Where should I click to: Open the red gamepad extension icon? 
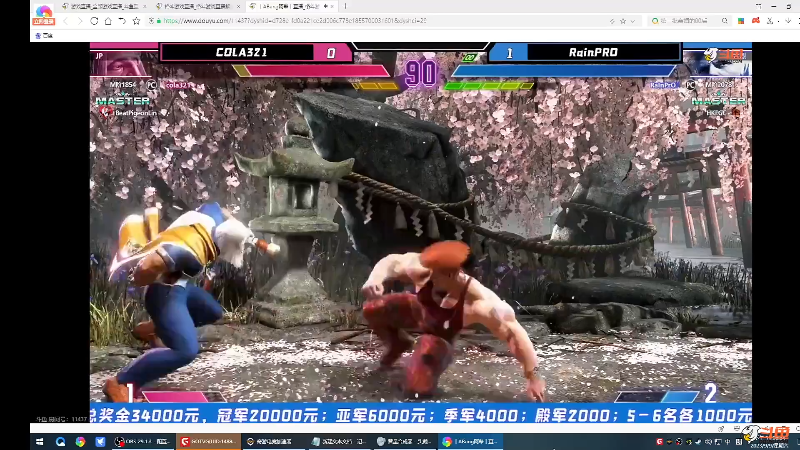click(x=756, y=21)
